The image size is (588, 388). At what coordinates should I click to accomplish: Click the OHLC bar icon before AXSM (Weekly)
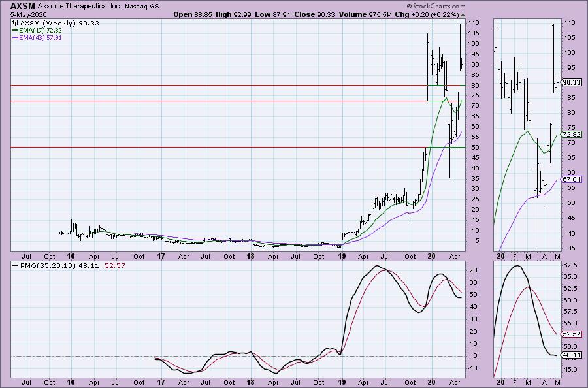coord(16,24)
